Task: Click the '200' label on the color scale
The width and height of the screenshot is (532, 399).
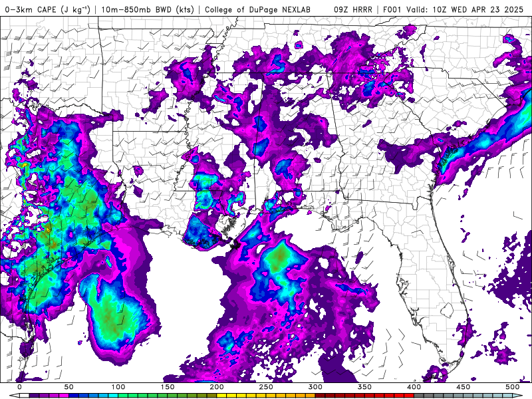Action: pos(217,387)
